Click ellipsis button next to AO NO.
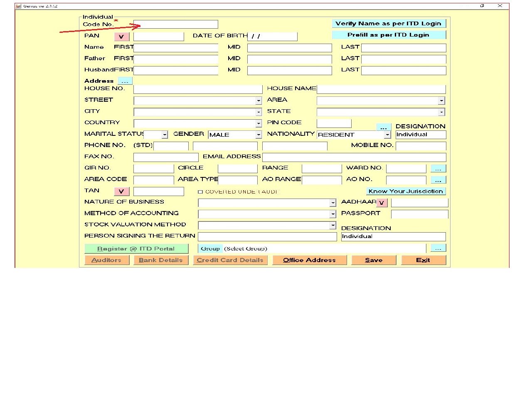Image resolution: width=532 pixels, height=400 pixels. point(438,180)
